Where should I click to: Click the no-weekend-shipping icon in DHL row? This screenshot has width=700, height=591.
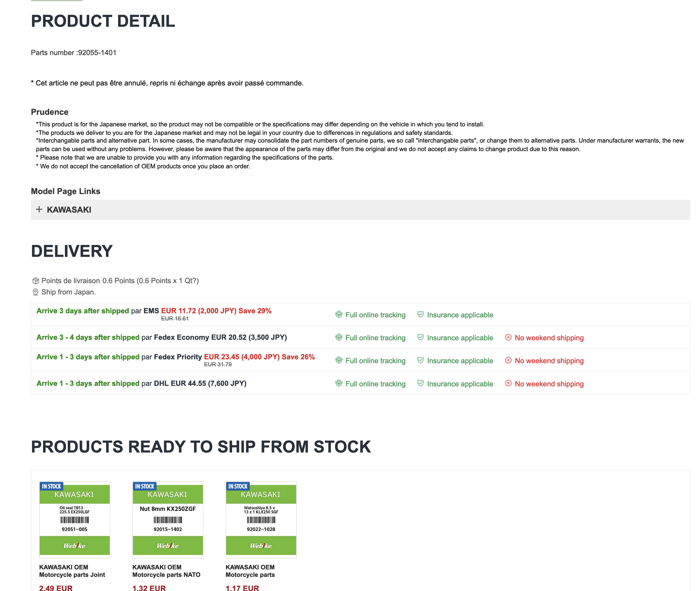click(x=508, y=383)
